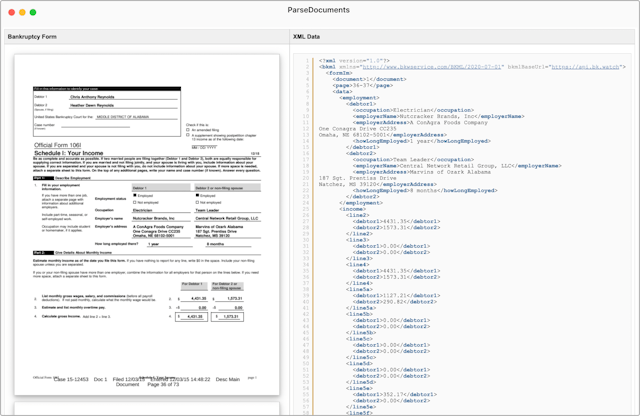Click '<debtor1>1127.21</debtor1>' XML line

(396, 296)
